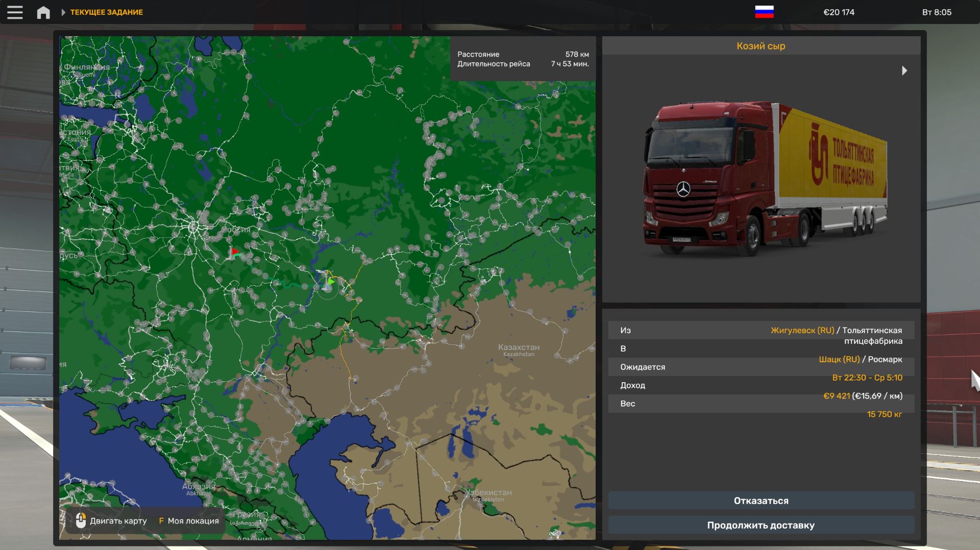
Task: Select the red destination flag on map
Action: tap(234, 252)
